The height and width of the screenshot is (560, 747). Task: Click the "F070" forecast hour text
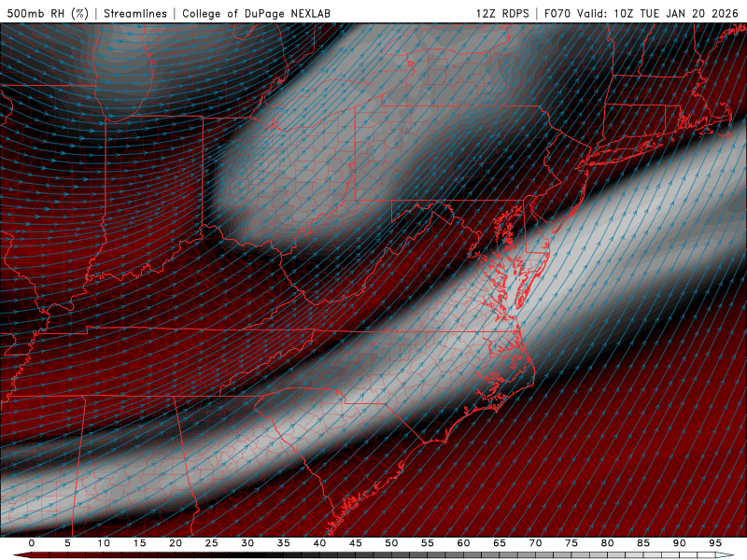pyautogui.click(x=557, y=13)
